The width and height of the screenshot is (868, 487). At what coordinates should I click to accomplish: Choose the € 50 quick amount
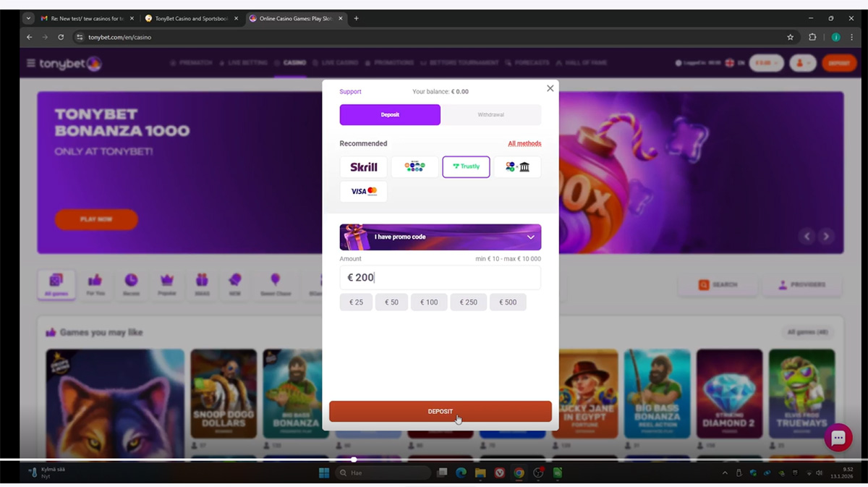[x=391, y=302]
